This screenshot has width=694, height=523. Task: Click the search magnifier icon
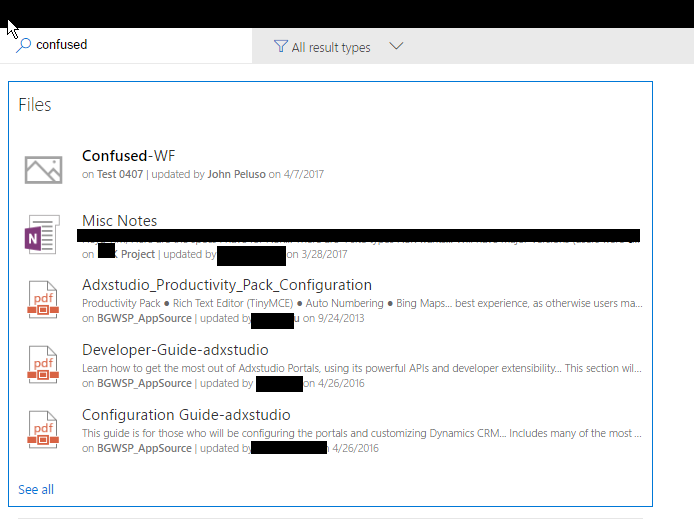click(x=23, y=45)
